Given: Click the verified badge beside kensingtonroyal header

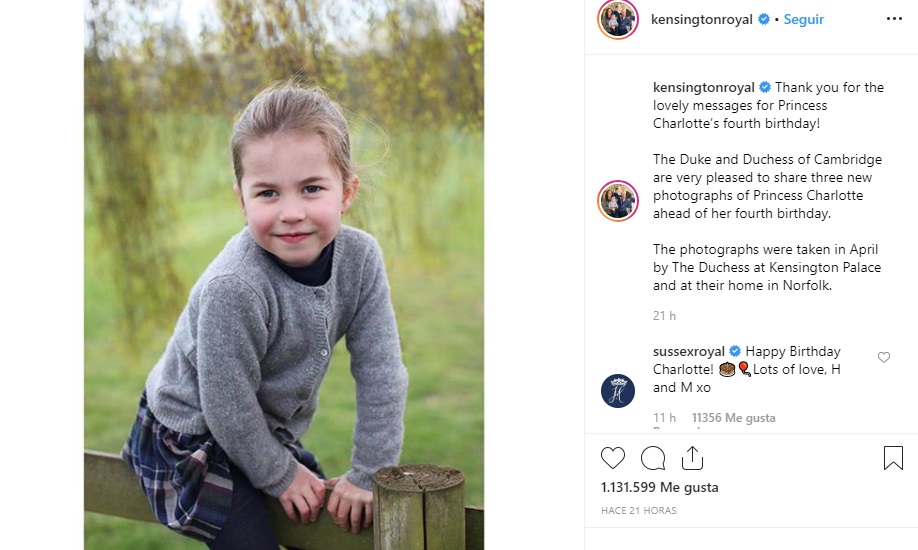Looking at the screenshot, I should coord(764,19).
